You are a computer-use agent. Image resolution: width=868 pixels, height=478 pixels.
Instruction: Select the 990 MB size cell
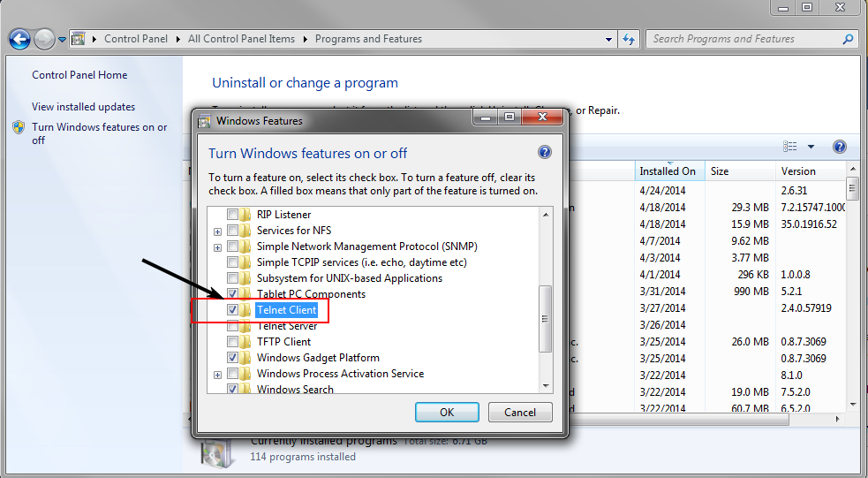(751, 292)
